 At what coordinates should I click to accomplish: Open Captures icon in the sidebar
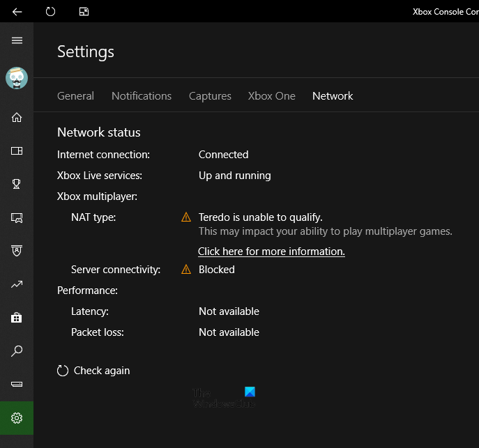point(17,217)
